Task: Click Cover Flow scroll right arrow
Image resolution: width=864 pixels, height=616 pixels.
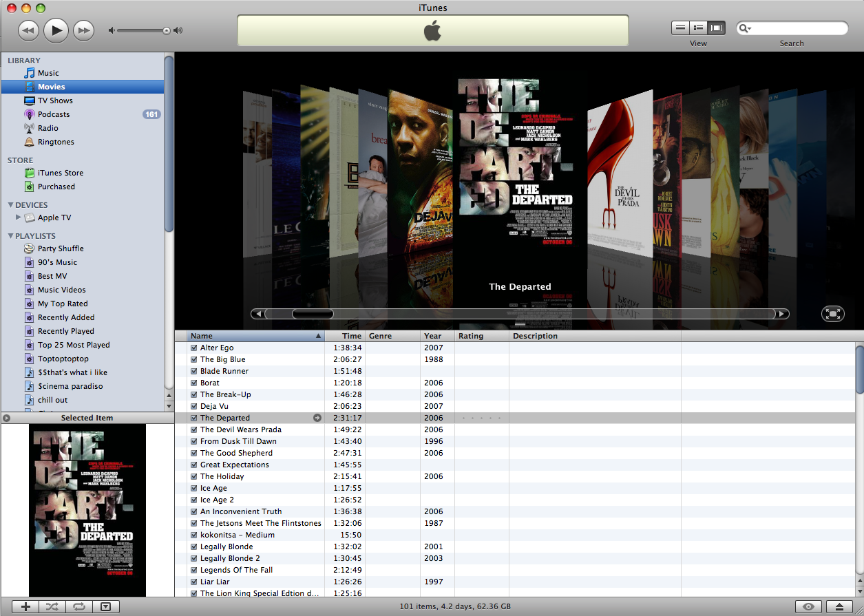Action: click(781, 314)
